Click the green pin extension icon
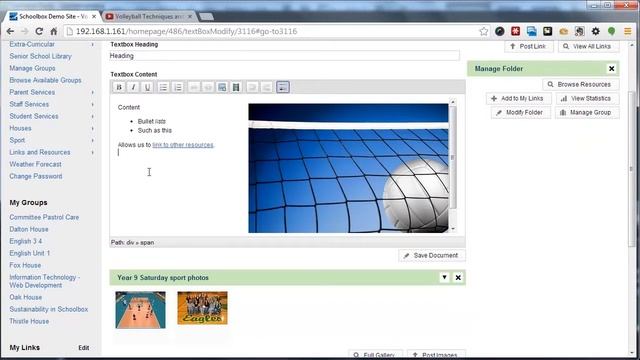640x360 pixels. click(611, 31)
